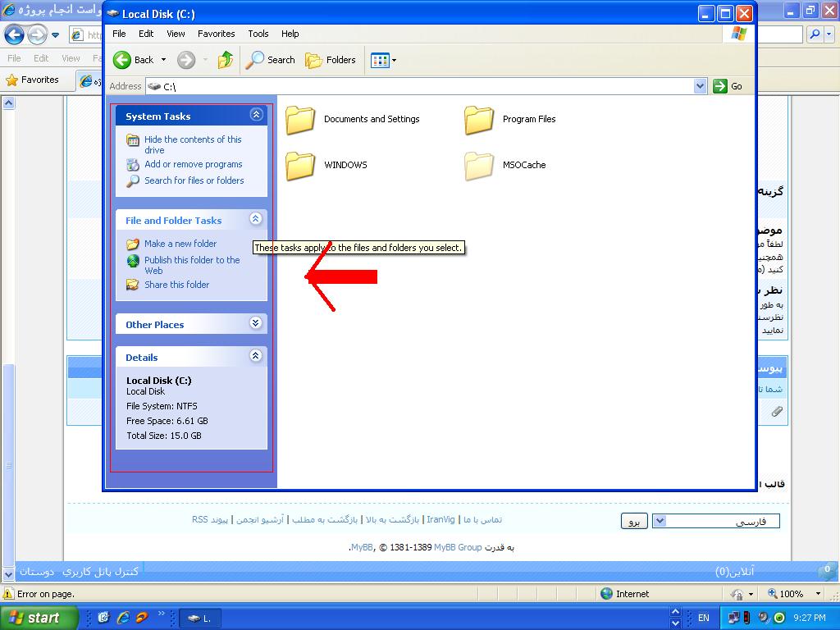Open the Documents and Settings folder

click(301, 120)
